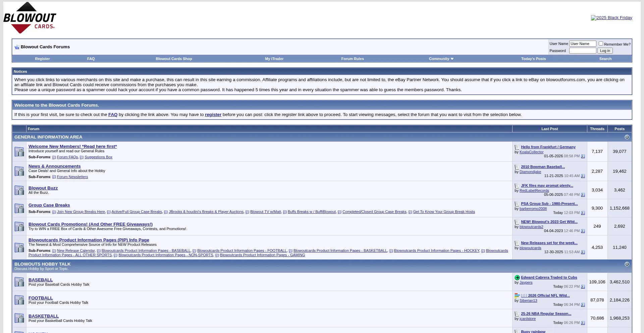Click forum status icon beside BASKETBALL forum
The image size is (644, 333).
[x=19, y=318]
